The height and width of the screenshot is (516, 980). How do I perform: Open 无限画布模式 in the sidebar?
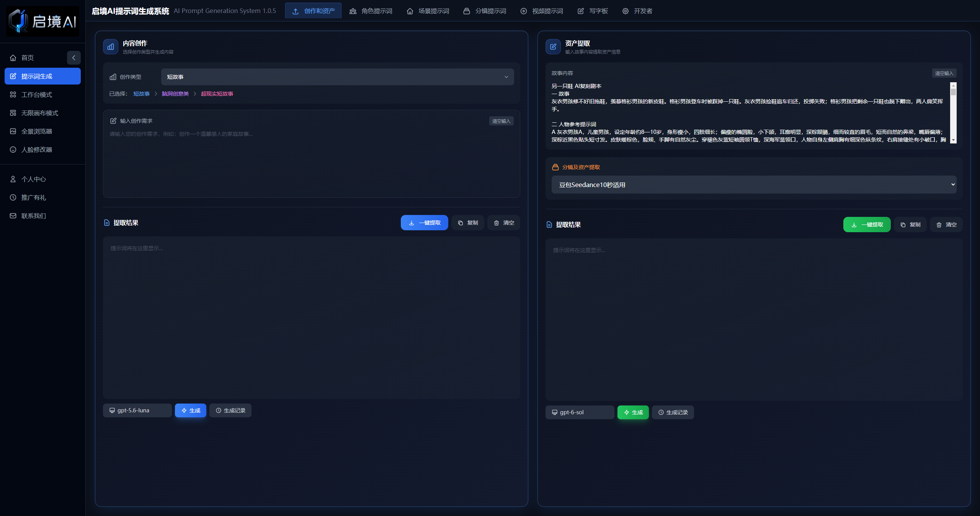[42, 113]
